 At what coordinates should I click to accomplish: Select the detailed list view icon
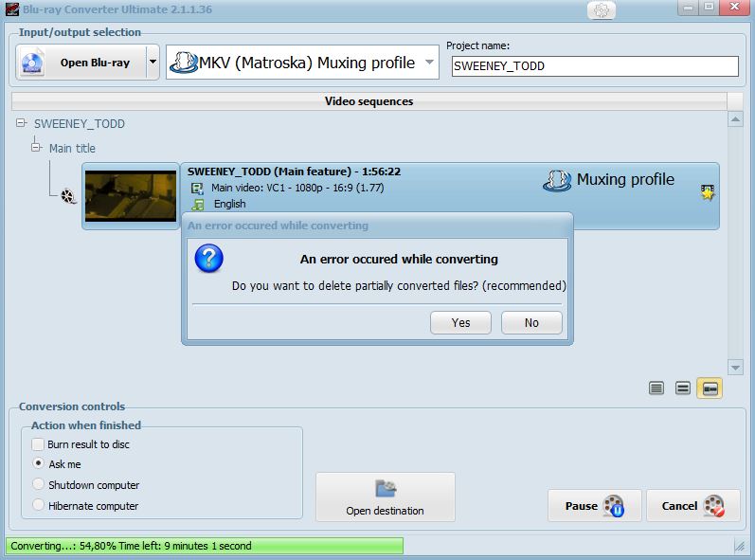[656, 388]
